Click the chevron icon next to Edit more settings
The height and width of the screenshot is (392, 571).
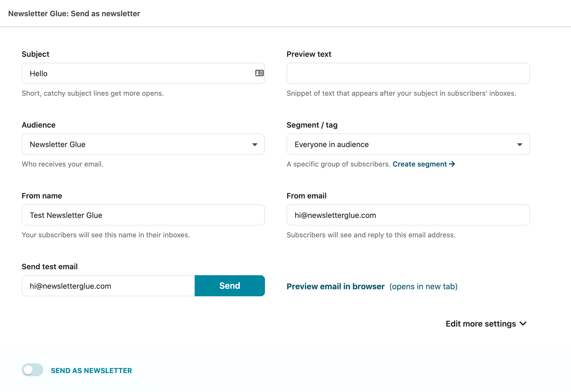523,324
